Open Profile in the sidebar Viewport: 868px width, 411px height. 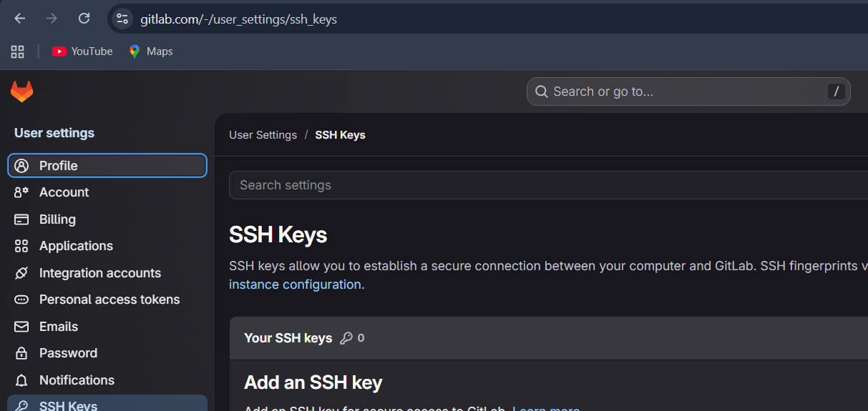pos(107,166)
